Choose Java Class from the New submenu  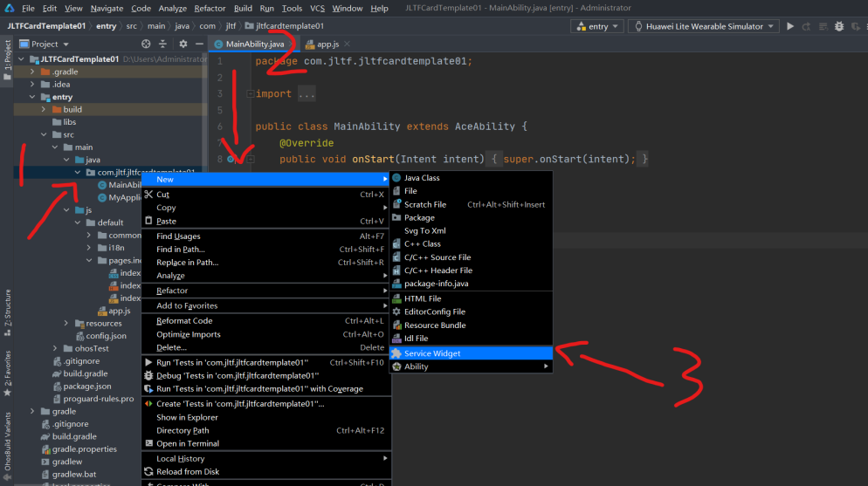click(422, 178)
